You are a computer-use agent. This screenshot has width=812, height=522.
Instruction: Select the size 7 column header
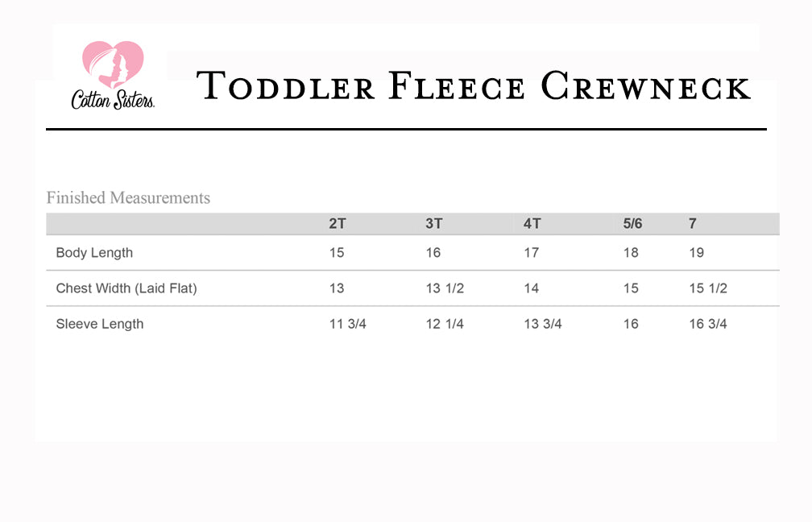click(693, 223)
